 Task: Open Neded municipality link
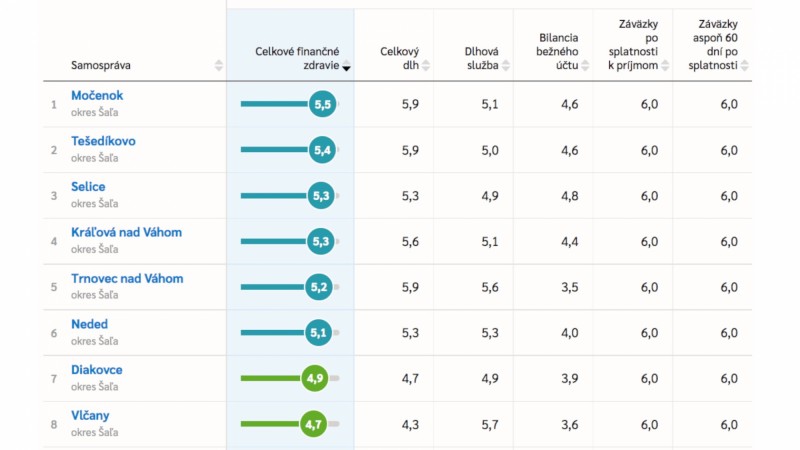(89, 324)
